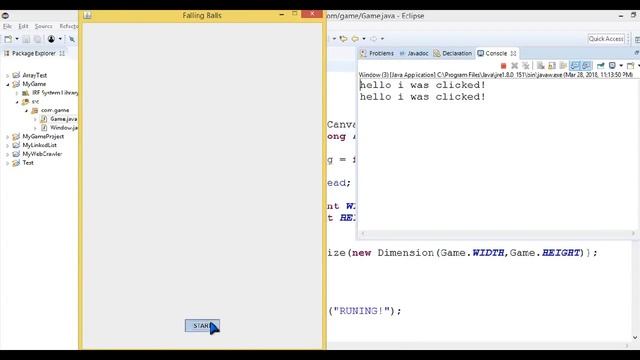Click the Save All toolbar icon

[37, 39]
